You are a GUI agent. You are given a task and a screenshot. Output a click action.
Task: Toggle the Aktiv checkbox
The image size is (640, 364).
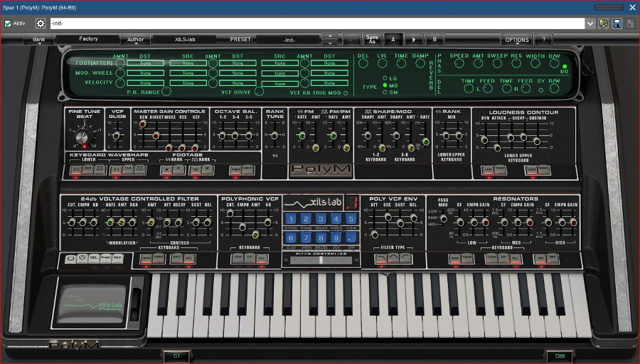8,23
